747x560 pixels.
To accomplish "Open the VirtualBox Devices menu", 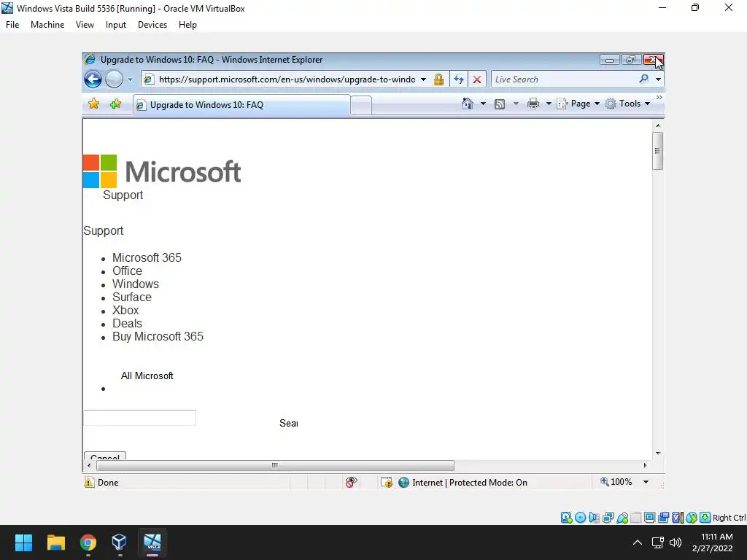I will 152,25.
